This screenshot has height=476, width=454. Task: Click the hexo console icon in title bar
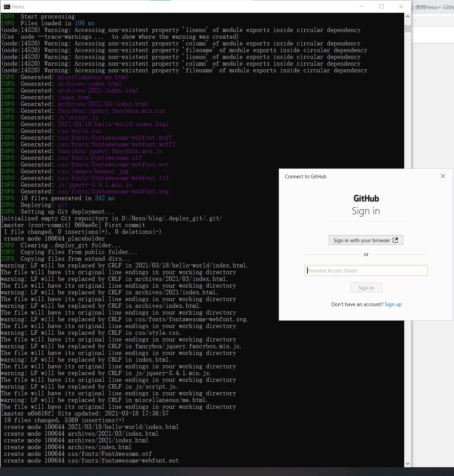point(7,7)
